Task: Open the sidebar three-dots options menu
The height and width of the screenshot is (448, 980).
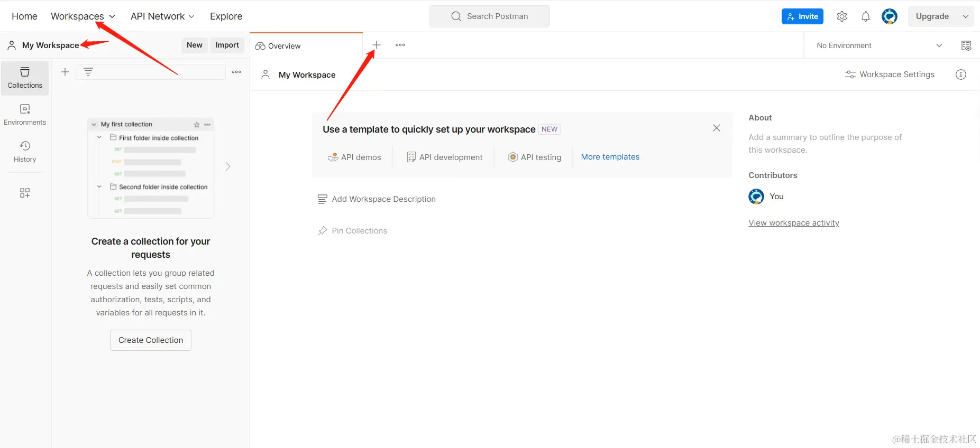Action: pyautogui.click(x=236, y=72)
